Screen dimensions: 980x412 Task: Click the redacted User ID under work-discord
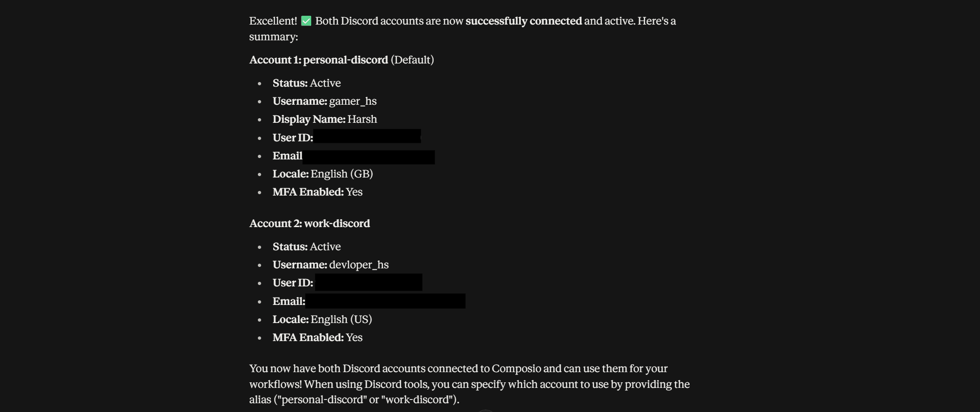pyautogui.click(x=369, y=282)
